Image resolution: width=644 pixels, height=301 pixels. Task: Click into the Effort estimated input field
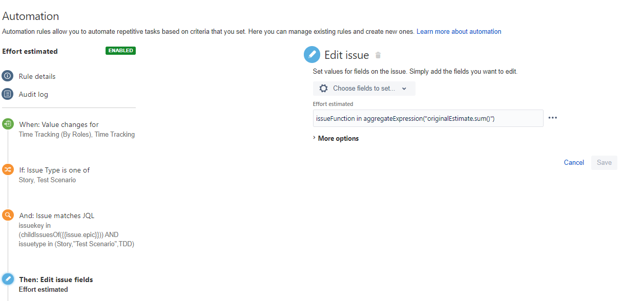pyautogui.click(x=428, y=118)
